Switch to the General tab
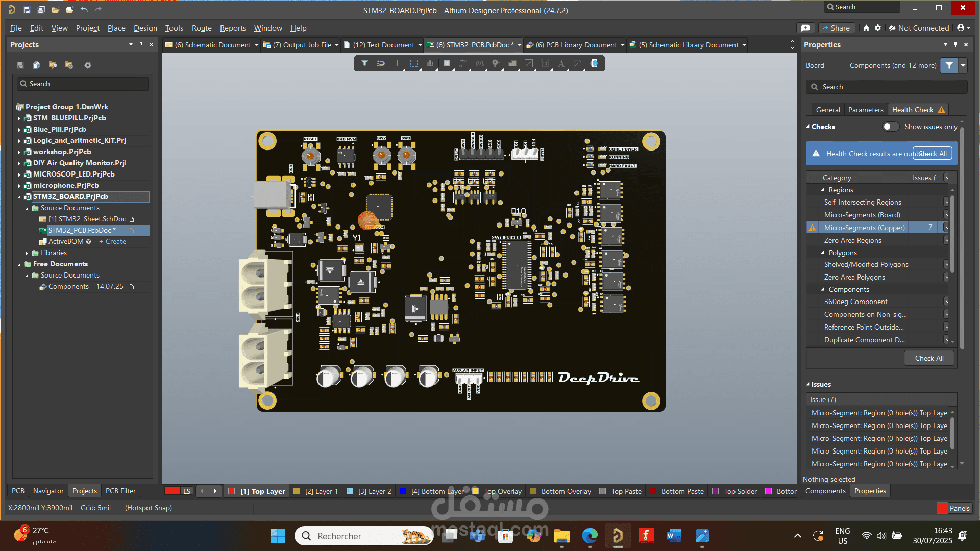The width and height of the screenshot is (980, 551). coord(828,110)
